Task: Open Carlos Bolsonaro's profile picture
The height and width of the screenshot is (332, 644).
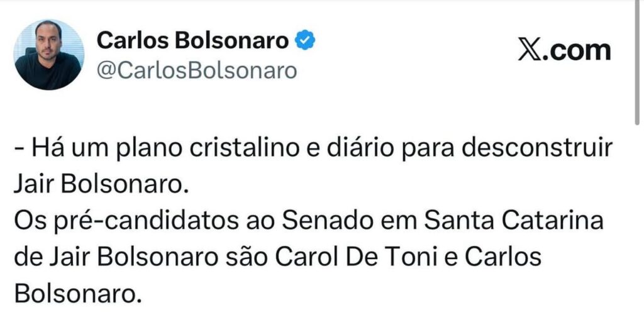Action: click(49, 54)
